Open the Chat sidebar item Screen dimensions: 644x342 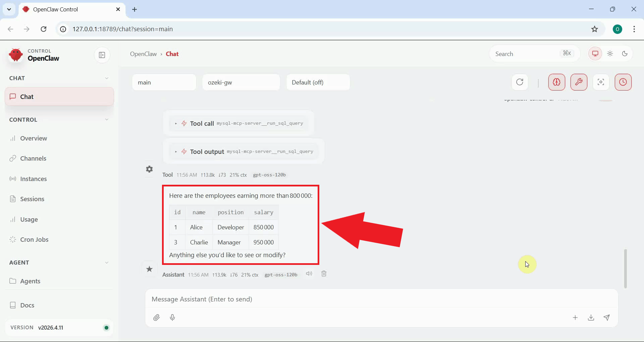(x=59, y=97)
